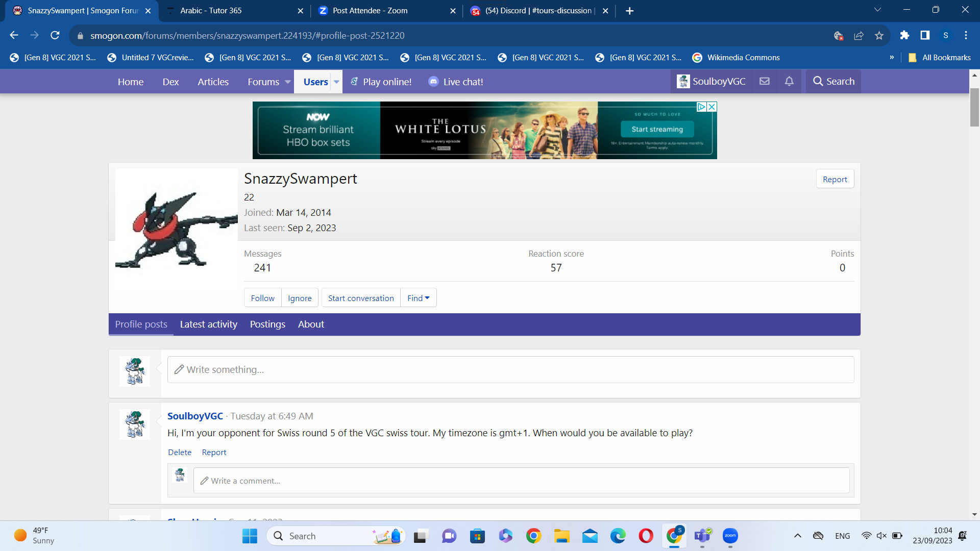Select the pencil icon in Write something field
The width and height of the screenshot is (980, 551).
pyautogui.click(x=179, y=369)
